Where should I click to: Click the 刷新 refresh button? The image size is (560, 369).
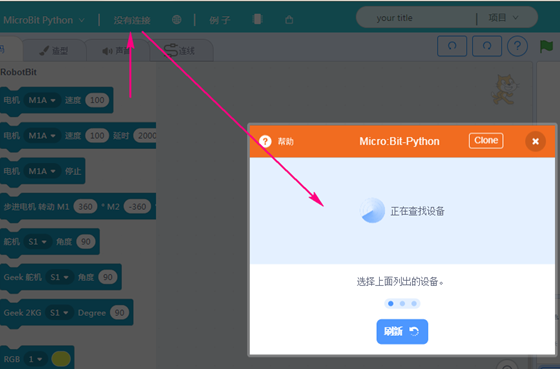pos(402,331)
